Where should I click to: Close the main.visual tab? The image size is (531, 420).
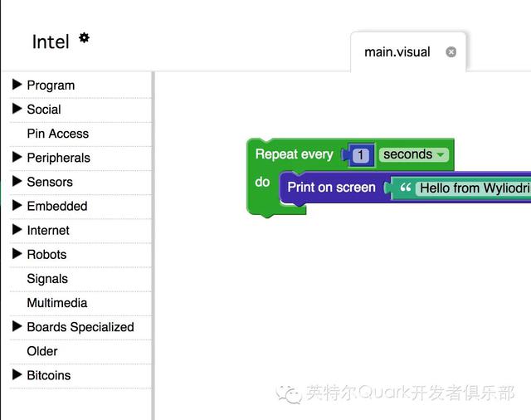click(451, 51)
